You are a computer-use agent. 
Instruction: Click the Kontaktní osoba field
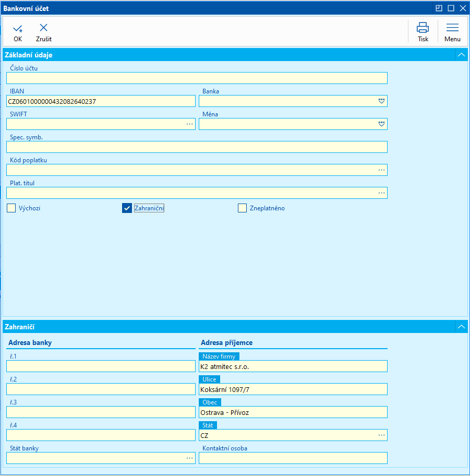pyautogui.click(x=293, y=458)
